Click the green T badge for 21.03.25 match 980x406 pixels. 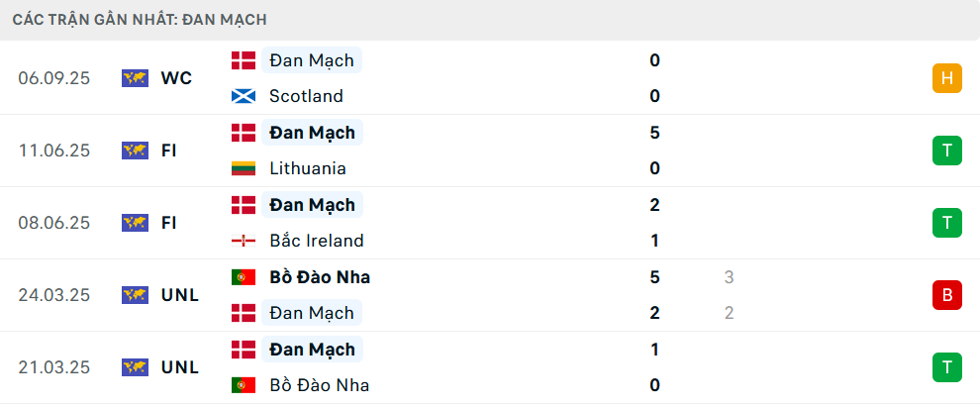946,367
